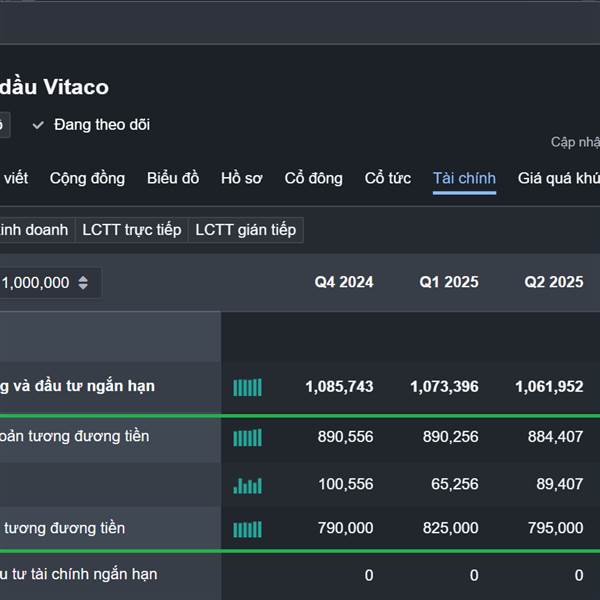
Task: Click sparkline icon beside the 890,556 value
Action: click(247, 437)
